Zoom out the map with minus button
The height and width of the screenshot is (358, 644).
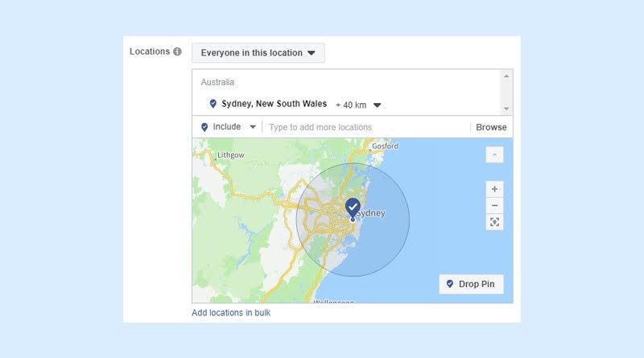pyautogui.click(x=494, y=205)
